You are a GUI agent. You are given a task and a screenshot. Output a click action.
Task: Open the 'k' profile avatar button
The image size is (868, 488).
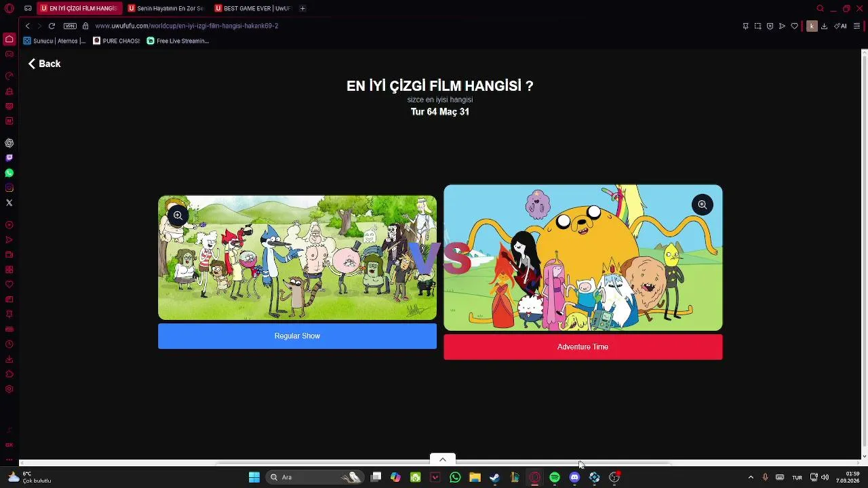(812, 26)
